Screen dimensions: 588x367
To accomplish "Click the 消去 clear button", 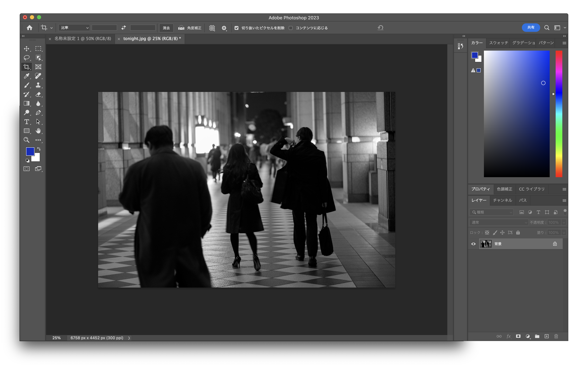I will [166, 28].
